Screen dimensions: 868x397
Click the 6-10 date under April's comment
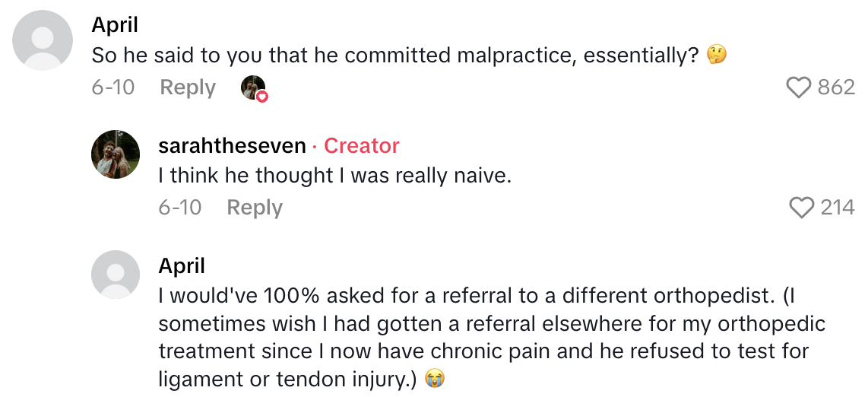(x=113, y=87)
